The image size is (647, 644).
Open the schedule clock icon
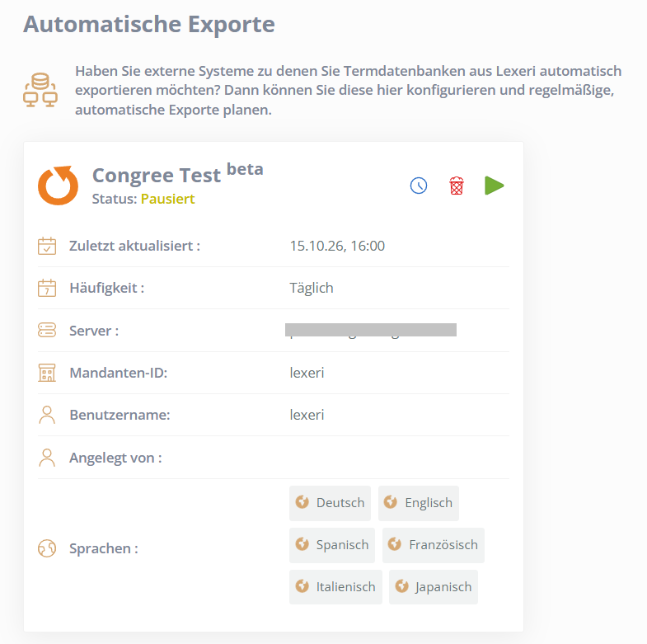click(419, 186)
